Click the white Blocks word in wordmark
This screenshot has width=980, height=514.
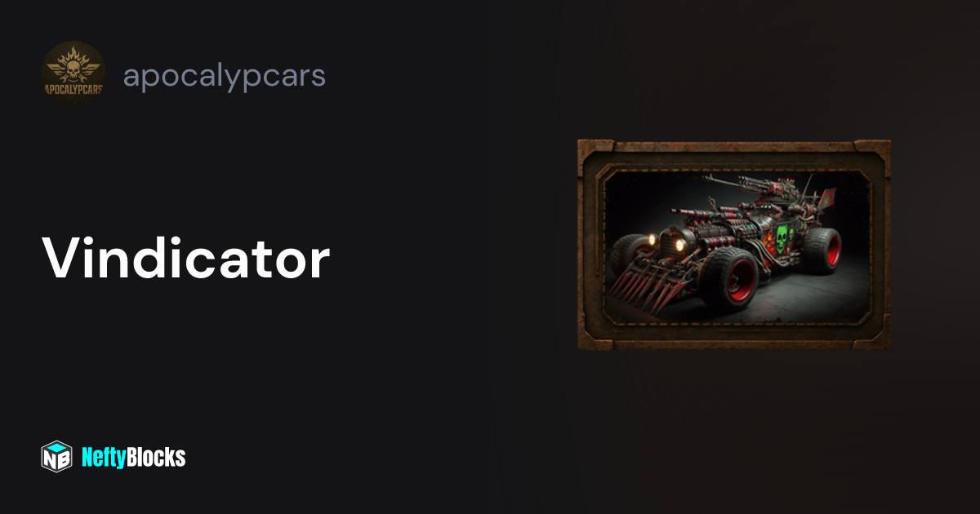(x=158, y=458)
